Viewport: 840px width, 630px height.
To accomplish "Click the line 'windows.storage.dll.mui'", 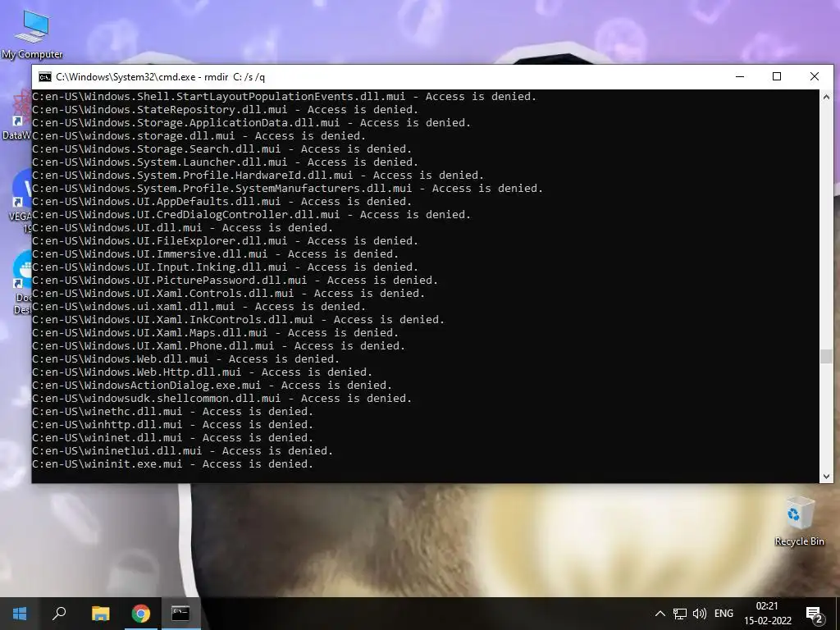I will 199,136.
